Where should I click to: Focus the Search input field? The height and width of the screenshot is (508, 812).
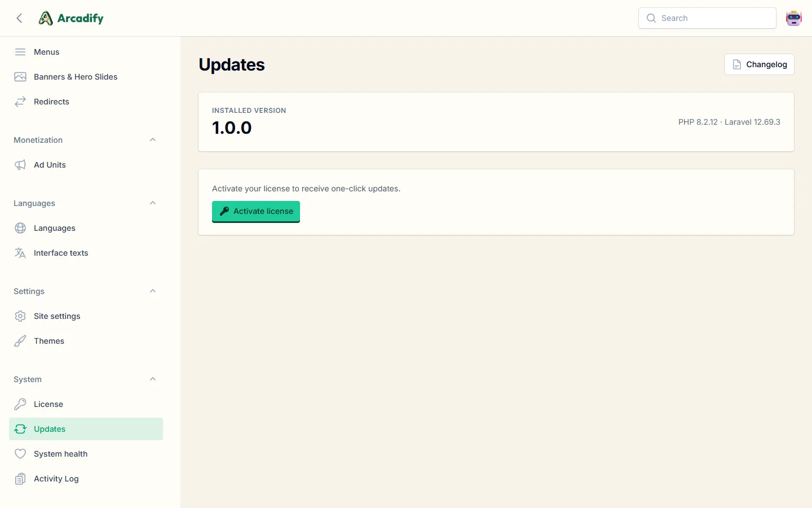pos(707,18)
